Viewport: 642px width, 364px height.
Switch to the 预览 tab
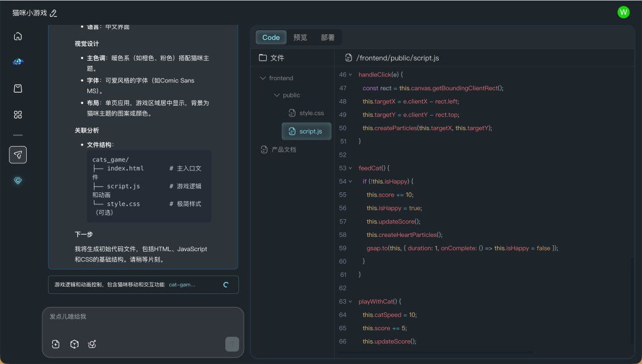tap(300, 37)
